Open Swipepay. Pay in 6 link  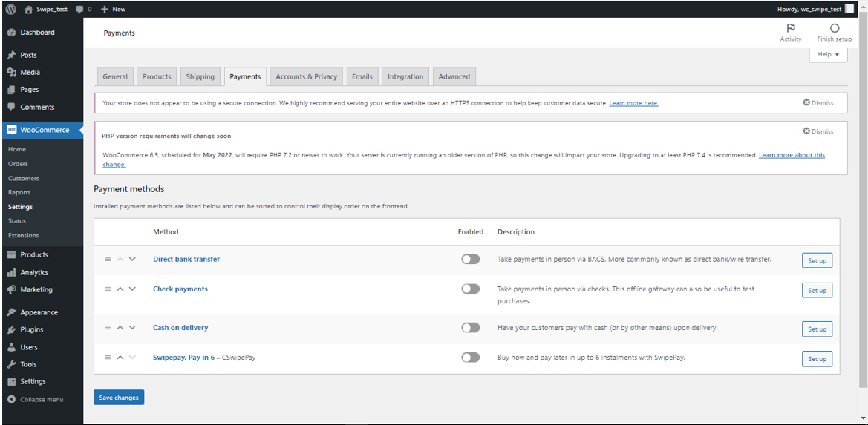click(x=184, y=358)
